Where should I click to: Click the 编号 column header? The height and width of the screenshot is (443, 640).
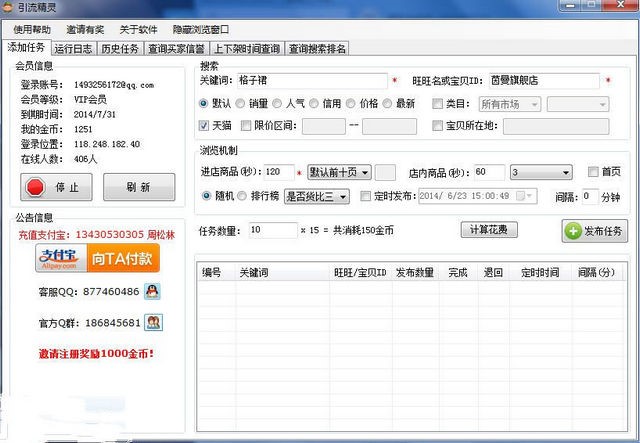[x=217, y=272]
